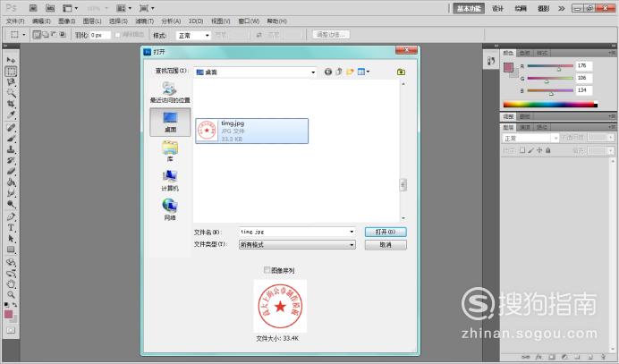Select the Eraser tool
Screen dimensions: 619x364
11,172
